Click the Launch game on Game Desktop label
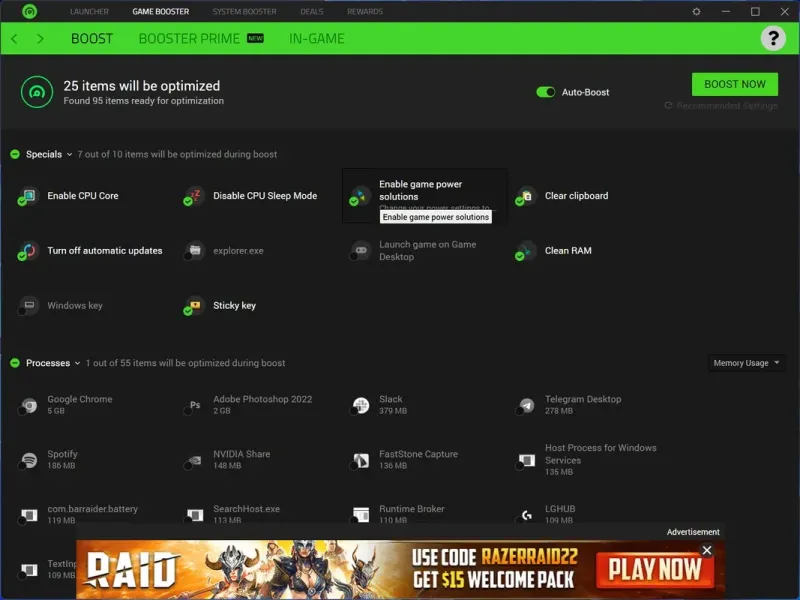This screenshot has width=800, height=600. click(428, 251)
